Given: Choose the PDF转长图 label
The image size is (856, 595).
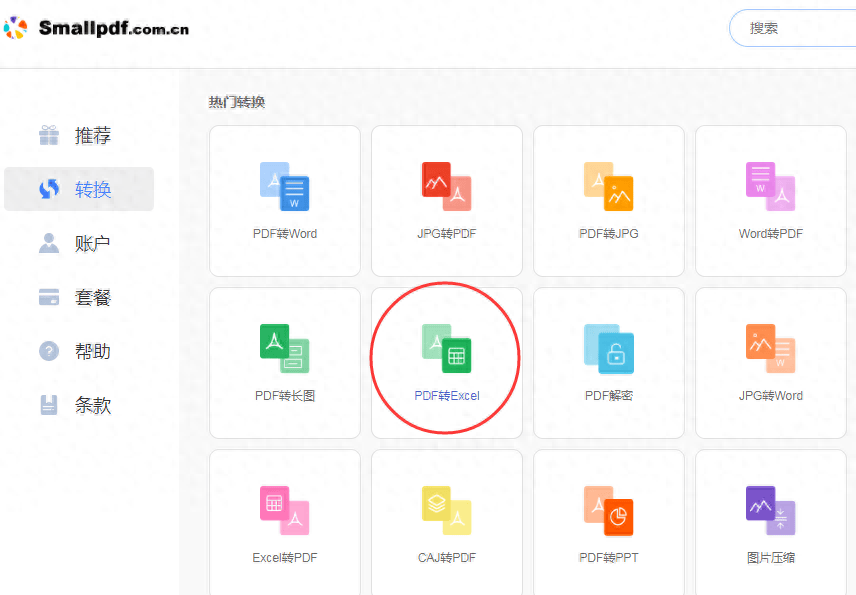Looking at the screenshot, I should tap(285, 396).
